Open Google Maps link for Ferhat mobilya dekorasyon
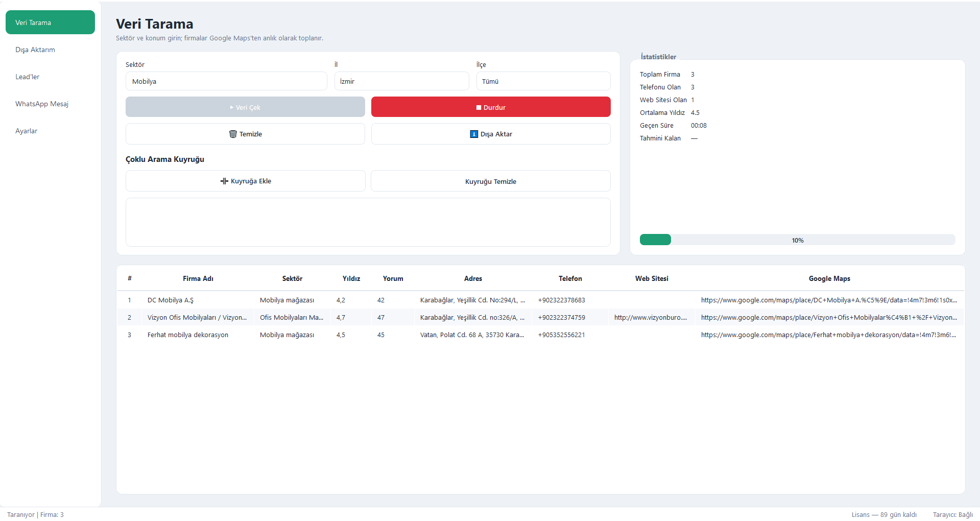 [x=828, y=335]
